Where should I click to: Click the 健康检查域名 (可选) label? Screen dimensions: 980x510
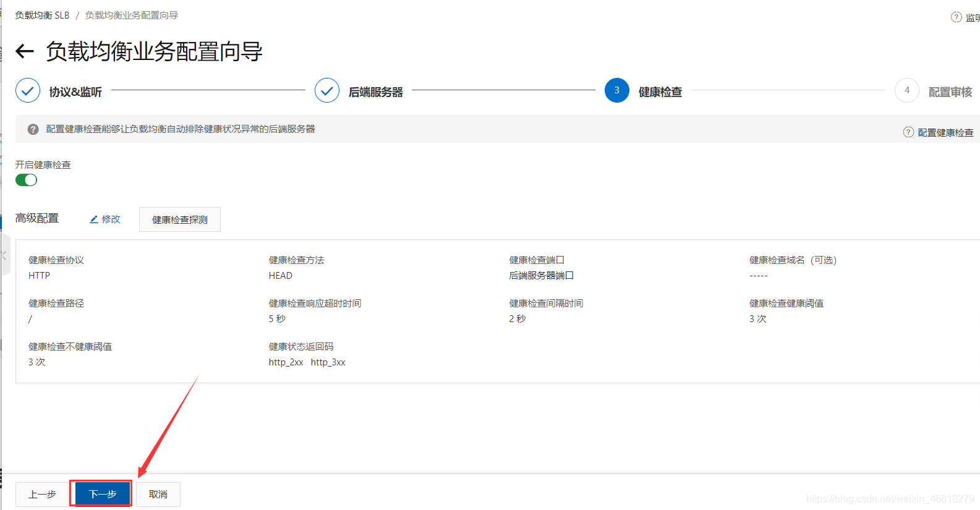click(793, 260)
